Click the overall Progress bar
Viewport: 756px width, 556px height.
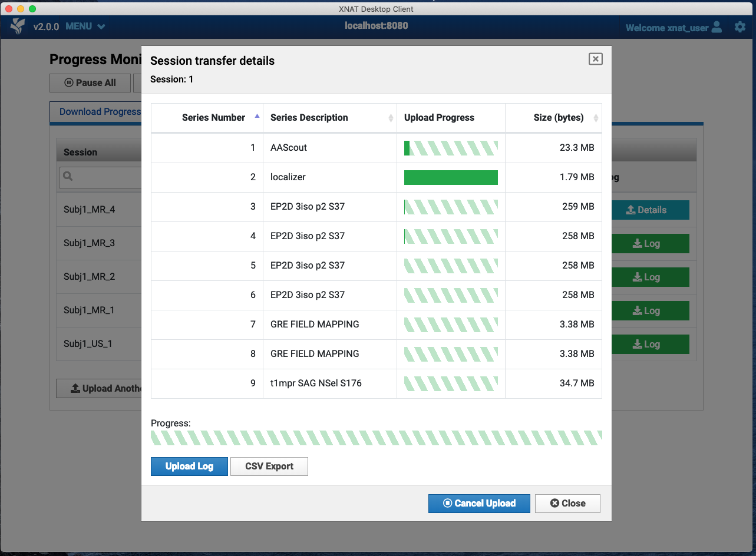pyautogui.click(x=376, y=438)
